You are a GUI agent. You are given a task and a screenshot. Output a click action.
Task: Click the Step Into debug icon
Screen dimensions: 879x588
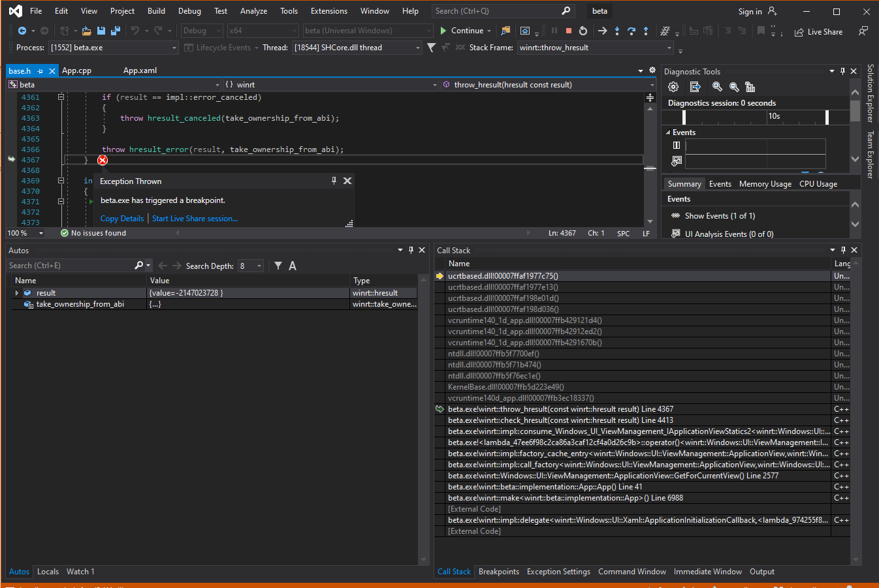tap(616, 31)
